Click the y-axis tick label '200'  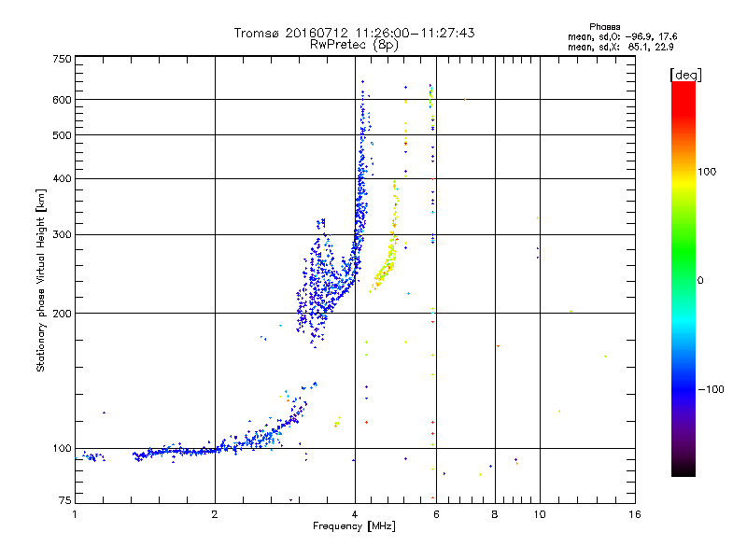[63, 314]
